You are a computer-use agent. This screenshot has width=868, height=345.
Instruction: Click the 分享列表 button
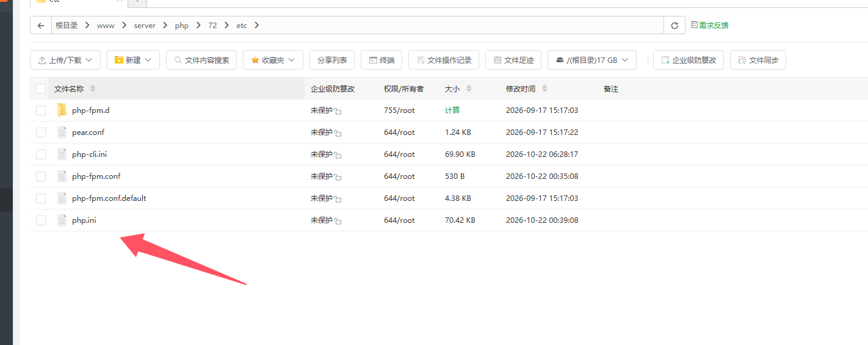tap(332, 60)
